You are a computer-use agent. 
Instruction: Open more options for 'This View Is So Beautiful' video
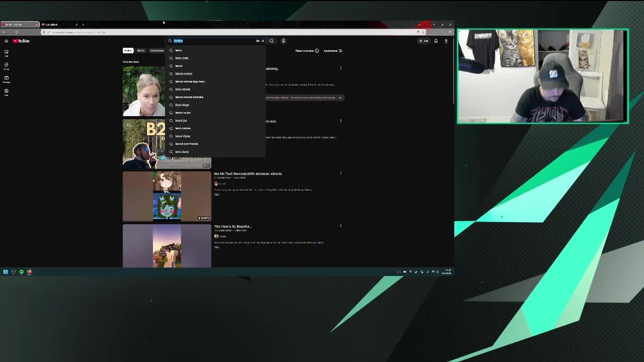tap(341, 226)
